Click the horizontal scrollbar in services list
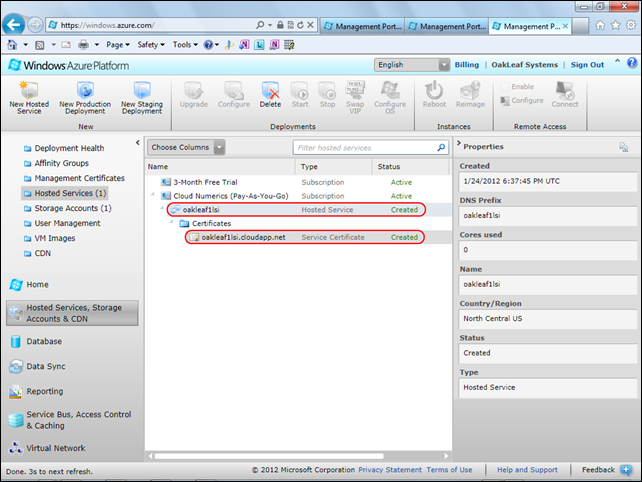This screenshot has height=482, width=642. (269, 456)
